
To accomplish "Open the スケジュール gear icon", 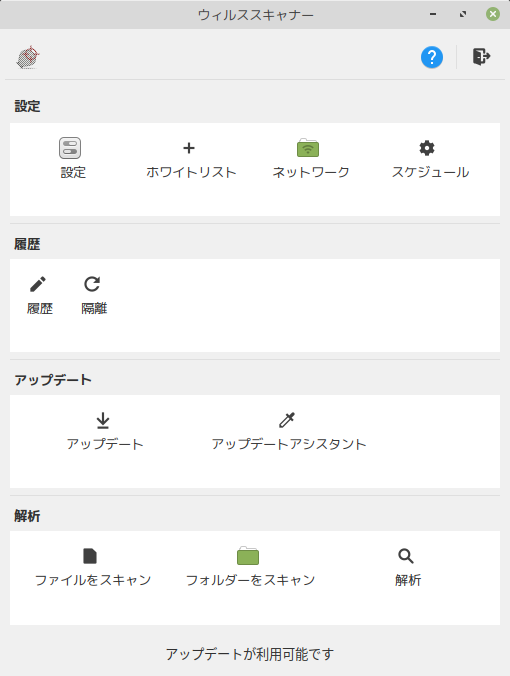I will coord(427,148).
